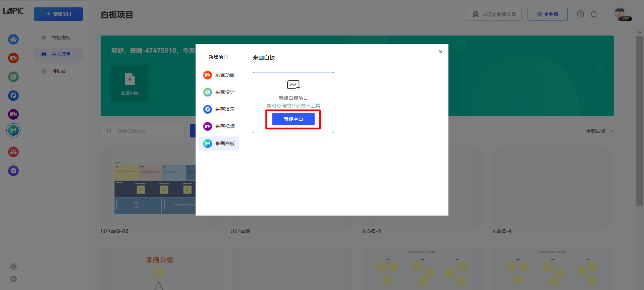Select 来画动画 in the dialog list
The image size is (644, 290).
point(219,75)
